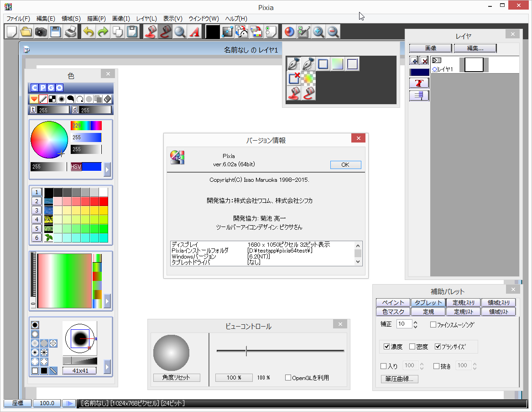Viewport: 532px width, 412px height.
Task: Open the zoom magnifier tool
Action: tap(179, 32)
